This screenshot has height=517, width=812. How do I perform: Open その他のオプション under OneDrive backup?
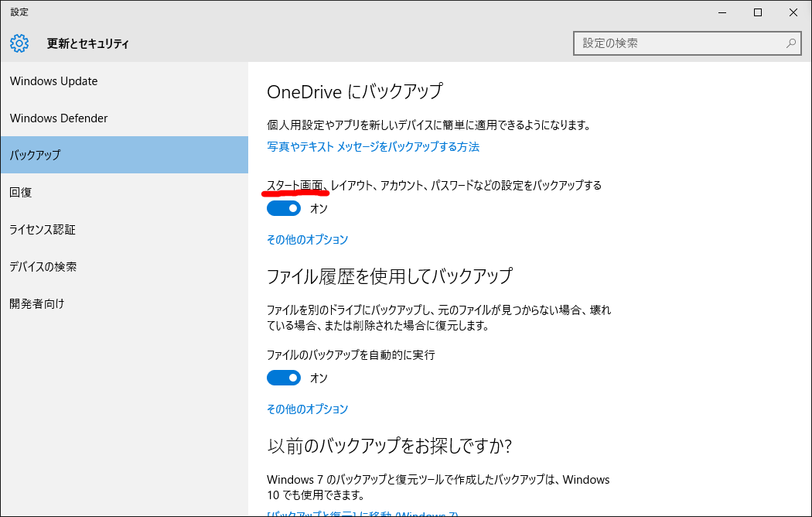click(x=307, y=240)
